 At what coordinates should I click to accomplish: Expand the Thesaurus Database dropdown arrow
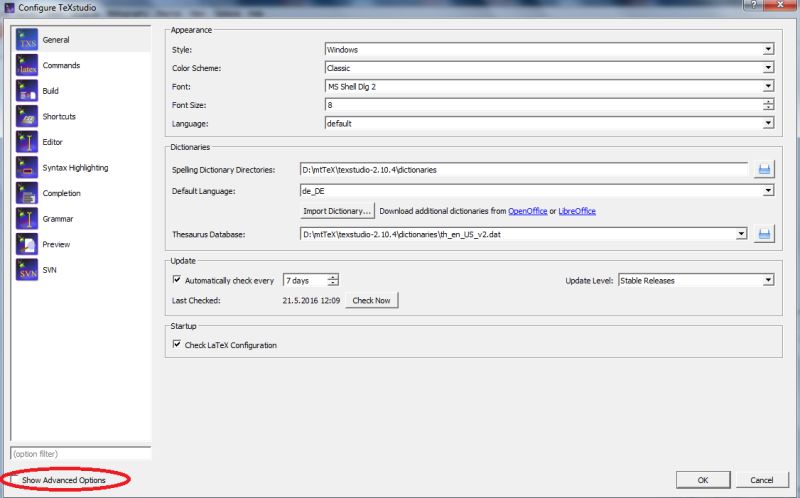[741, 234]
